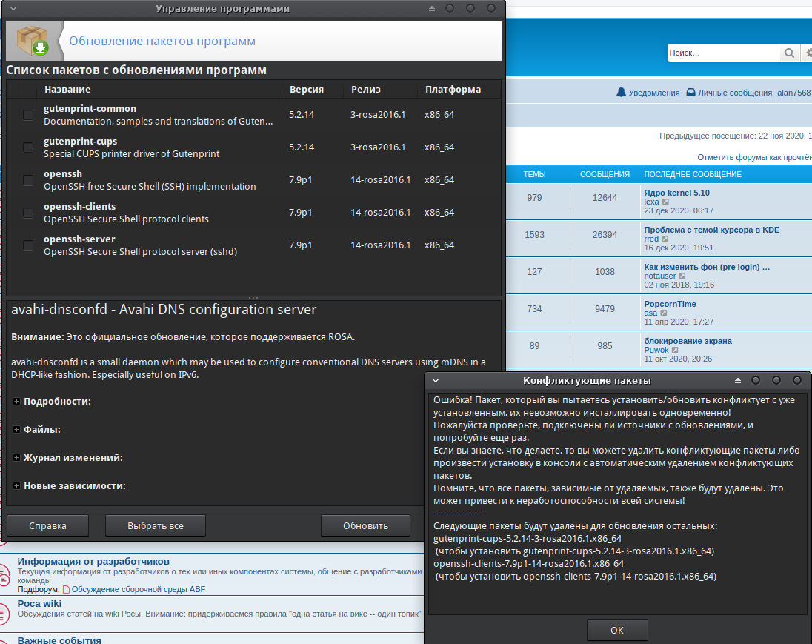Open advanced search gear icon in forum

(808, 53)
